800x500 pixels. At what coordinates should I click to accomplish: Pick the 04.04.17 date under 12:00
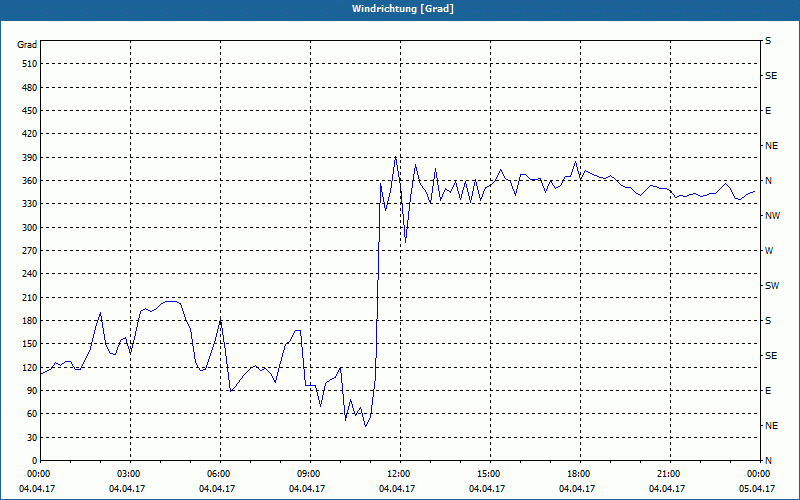pyautogui.click(x=397, y=489)
